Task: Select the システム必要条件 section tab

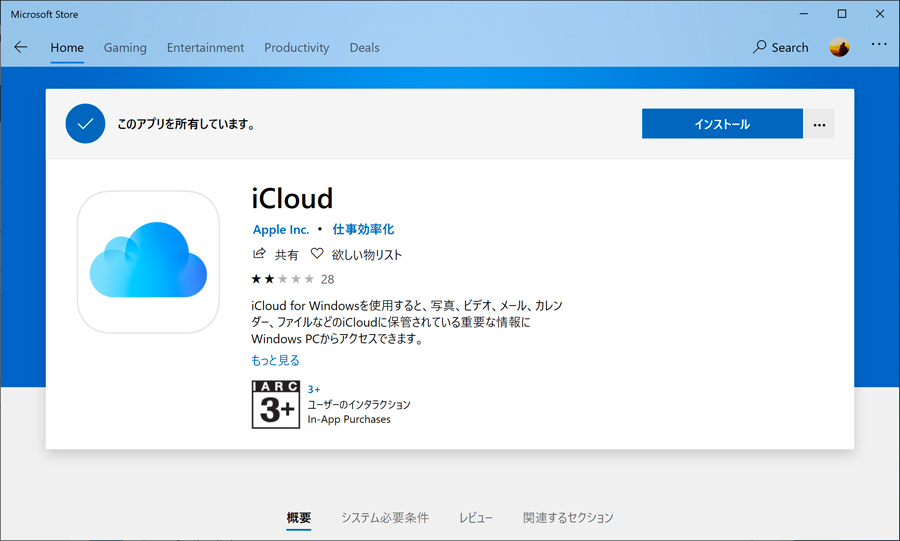Action: [x=384, y=517]
